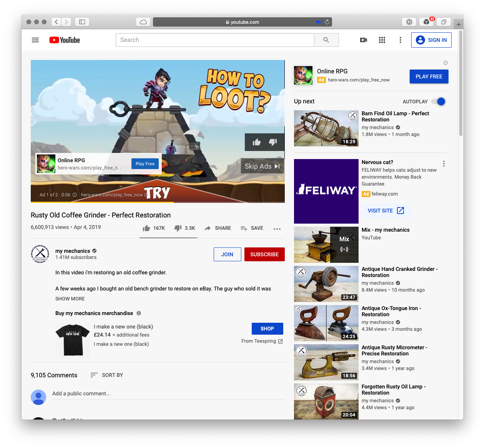The width and height of the screenshot is (485, 448).
Task: Open the cube extension with red badge
Action: [x=427, y=22]
